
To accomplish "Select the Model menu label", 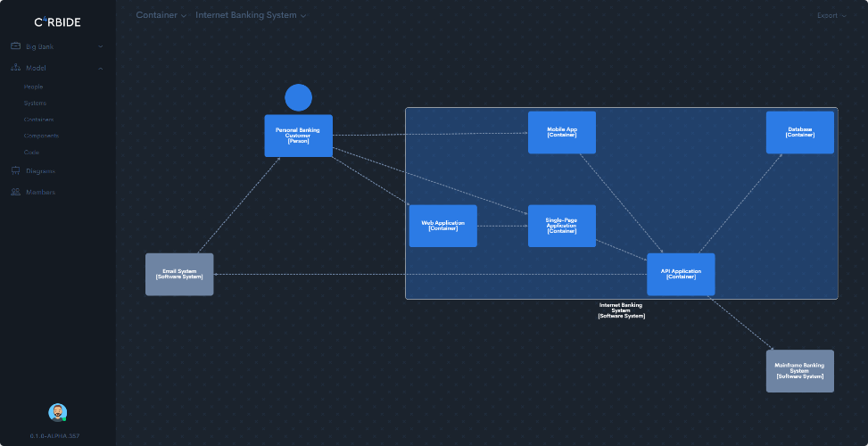I will pos(36,68).
